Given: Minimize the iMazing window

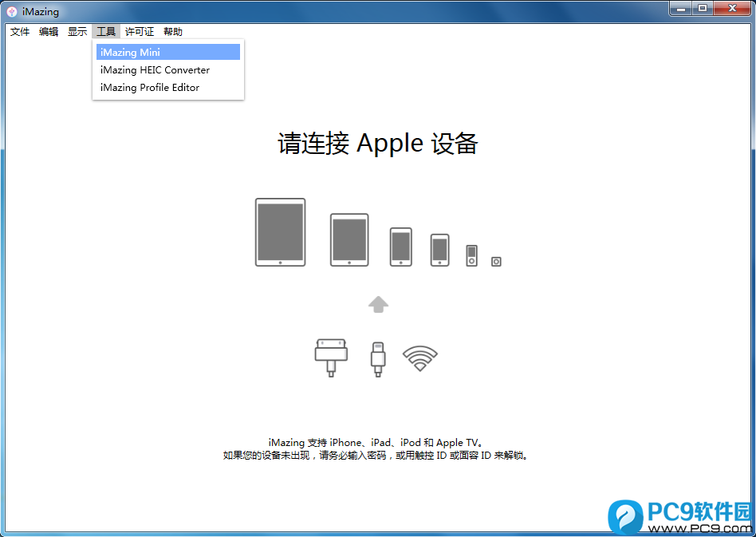Looking at the screenshot, I should click(681, 9).
